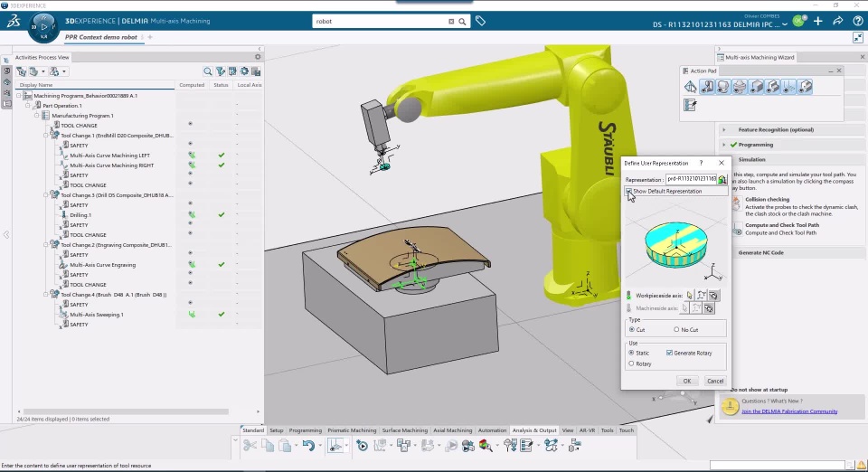Select the Cut radio button
This screenshot has height=472, width=868.
(x=632, y=330)
